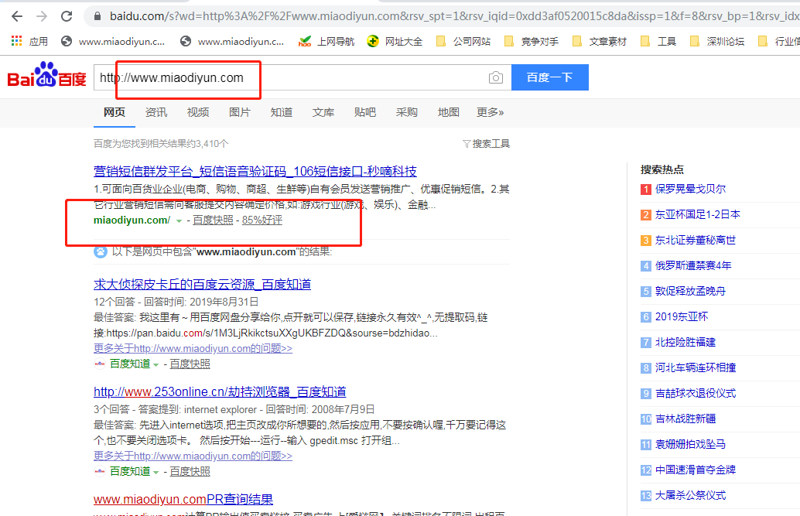Open hot search 东北证券董秘离世

coord(695,240)
